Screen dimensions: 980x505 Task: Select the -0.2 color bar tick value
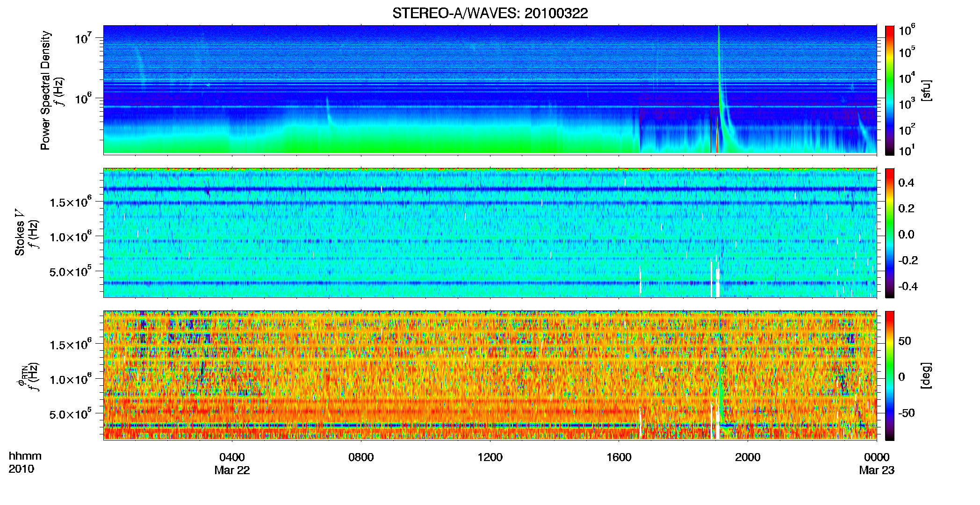pos(908,260)
